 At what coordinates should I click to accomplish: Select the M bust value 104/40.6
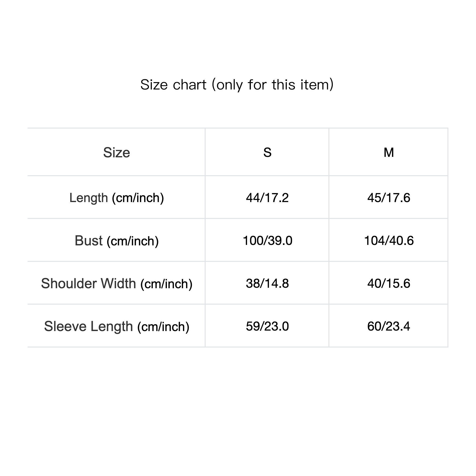(x=389, y=241)
